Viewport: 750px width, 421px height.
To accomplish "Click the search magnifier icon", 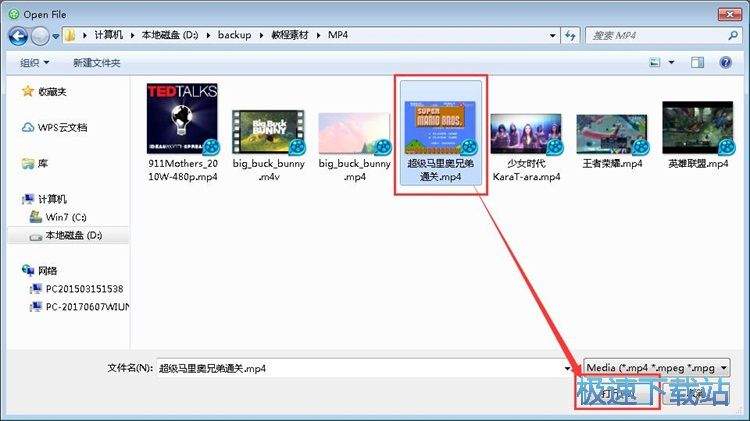I will pos(733,35).
